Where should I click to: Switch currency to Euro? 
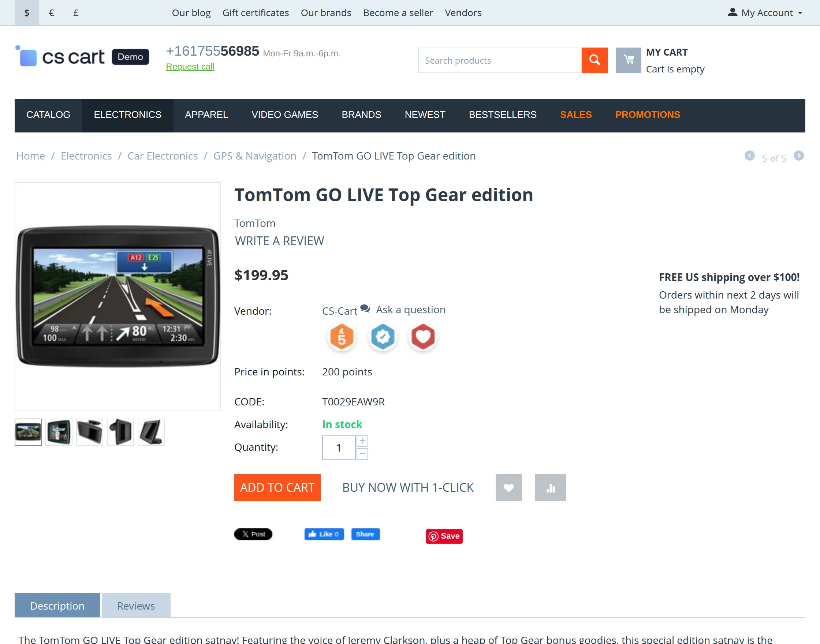coord(51,13)
